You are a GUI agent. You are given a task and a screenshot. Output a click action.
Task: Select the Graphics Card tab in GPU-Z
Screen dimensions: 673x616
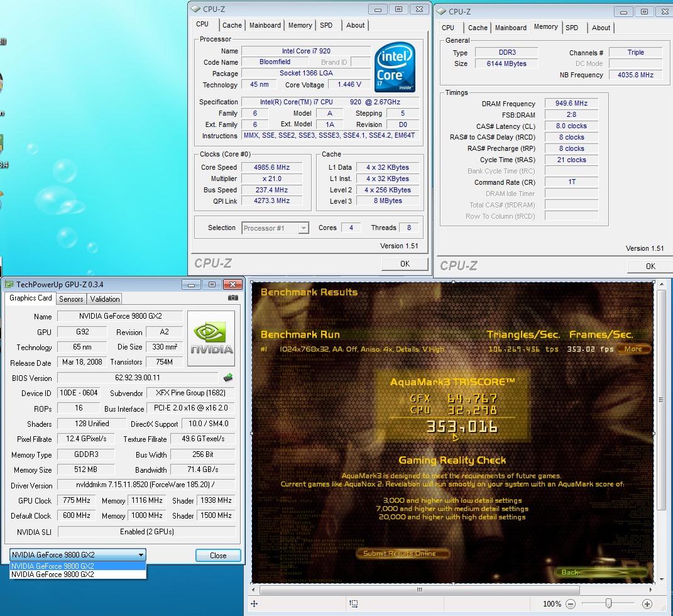(30, 298)
